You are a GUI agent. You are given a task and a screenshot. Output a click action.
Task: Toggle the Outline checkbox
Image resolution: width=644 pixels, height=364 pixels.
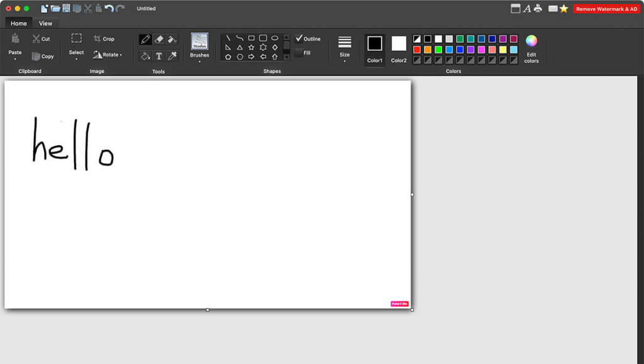point(299,38)
